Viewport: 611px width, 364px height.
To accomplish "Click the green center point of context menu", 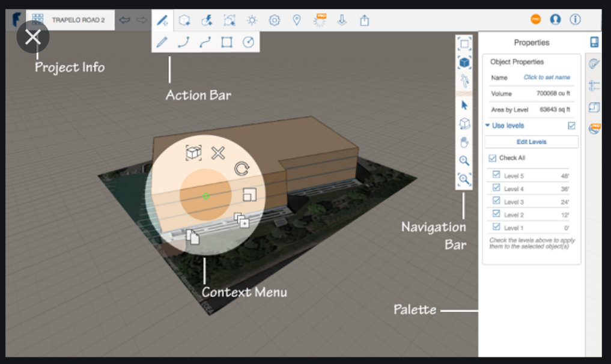I will click(205, 196).
